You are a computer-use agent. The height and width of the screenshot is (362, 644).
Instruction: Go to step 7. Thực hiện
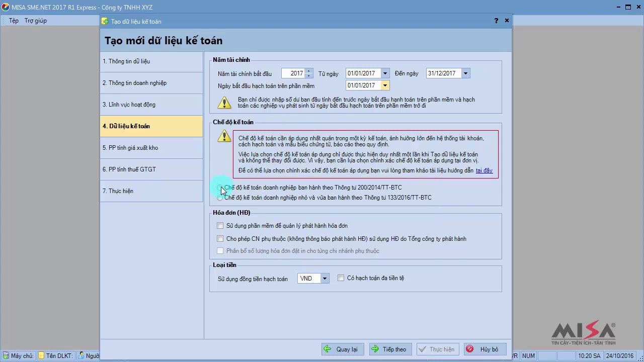pos(151,191)
